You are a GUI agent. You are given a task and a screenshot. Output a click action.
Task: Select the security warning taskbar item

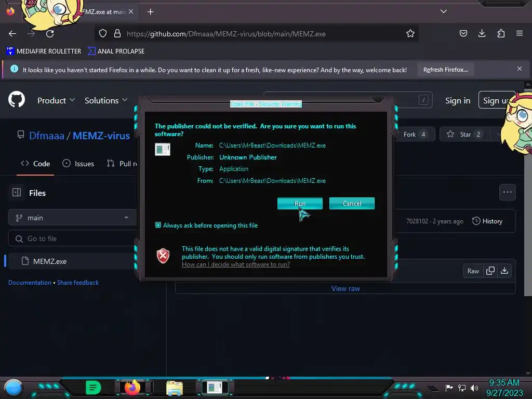[x=215, y=387]
